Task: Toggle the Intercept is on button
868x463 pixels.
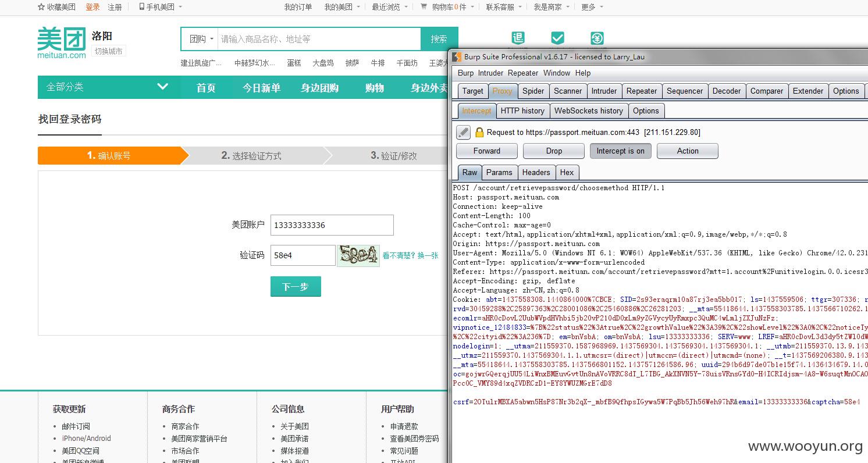Action: coord(620,151)
